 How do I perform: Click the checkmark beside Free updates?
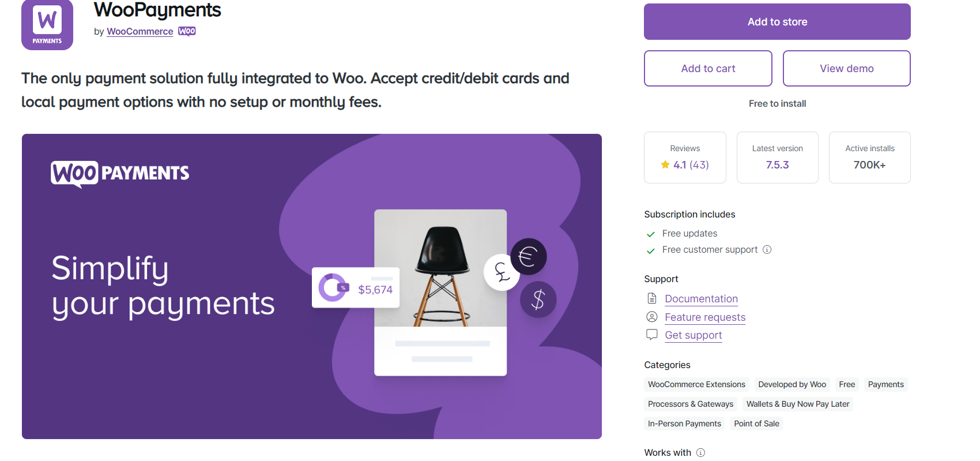point(650,234)
